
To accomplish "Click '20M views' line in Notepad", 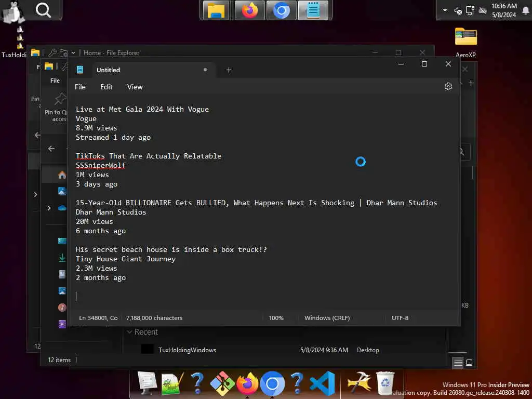I will point(95,221).
